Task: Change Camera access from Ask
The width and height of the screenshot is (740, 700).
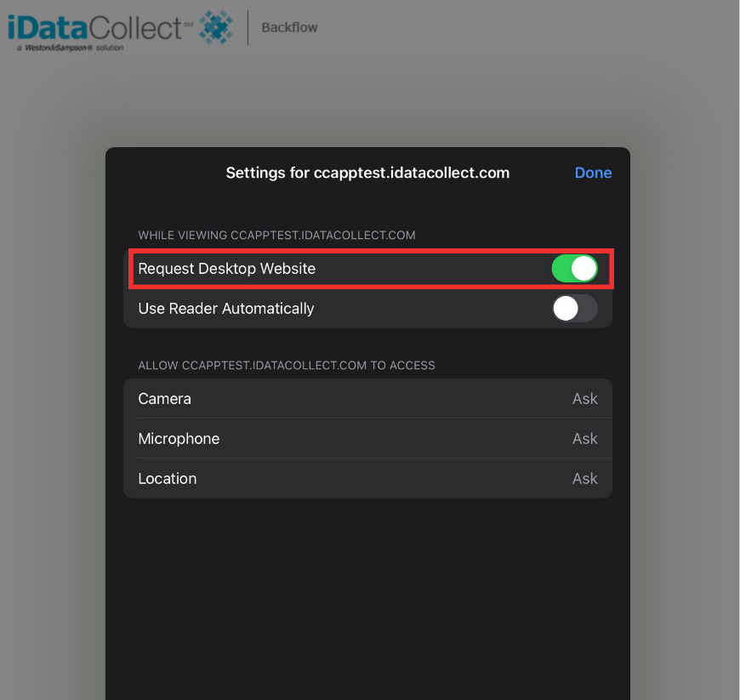Action: [x=584, y=399]
